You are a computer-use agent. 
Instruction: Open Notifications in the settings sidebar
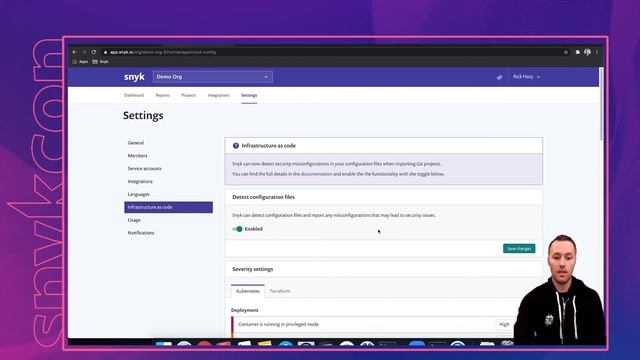point(141,233)
